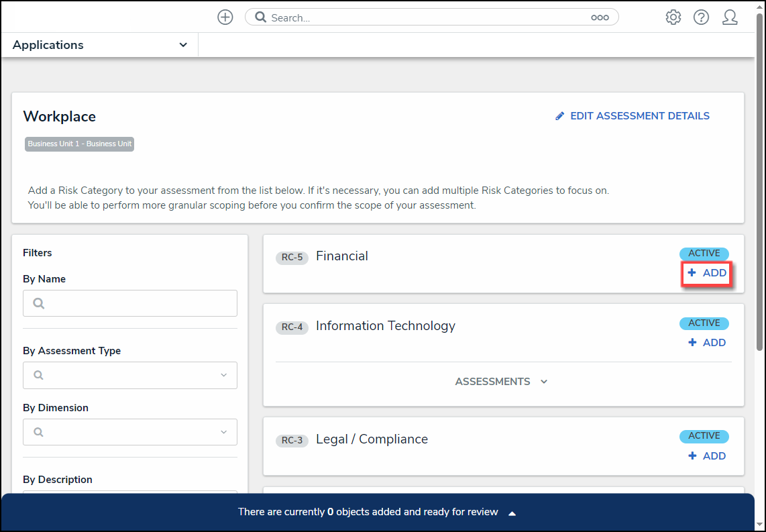Add the Legal / Compliance risk category
The height and width of the screenshot is (532, 766).
click(707, 456)
